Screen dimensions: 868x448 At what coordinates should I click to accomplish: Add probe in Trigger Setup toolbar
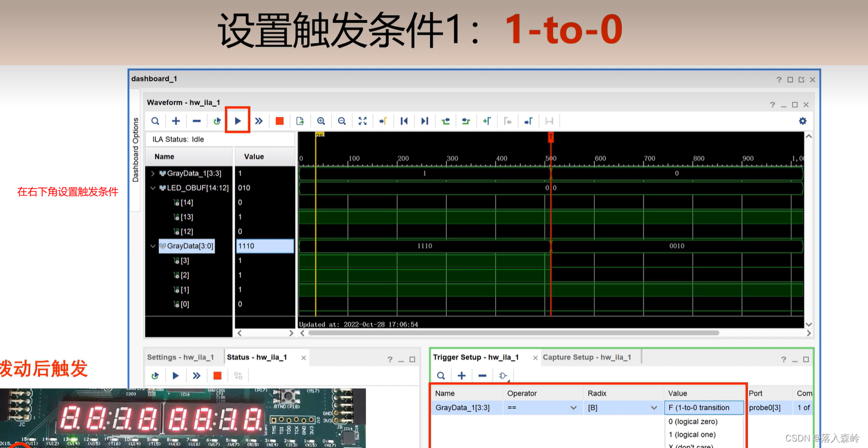(461, 376)
